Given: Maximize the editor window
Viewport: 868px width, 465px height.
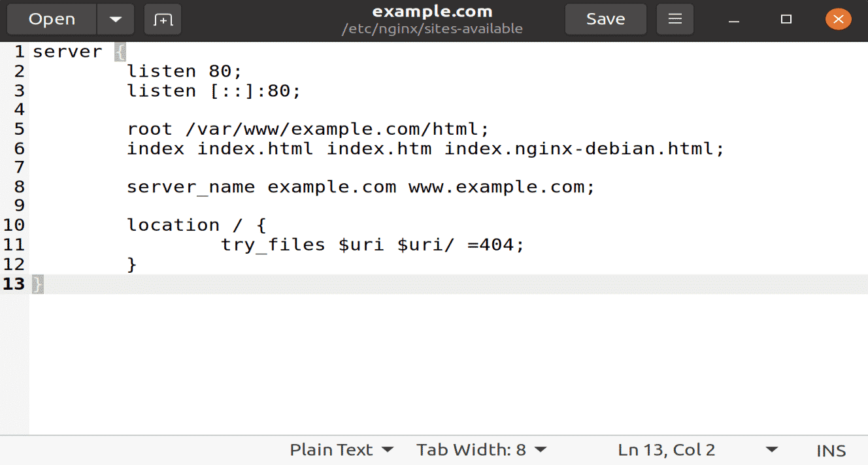Looking at the screenshot, I should [x=786, y=20].
